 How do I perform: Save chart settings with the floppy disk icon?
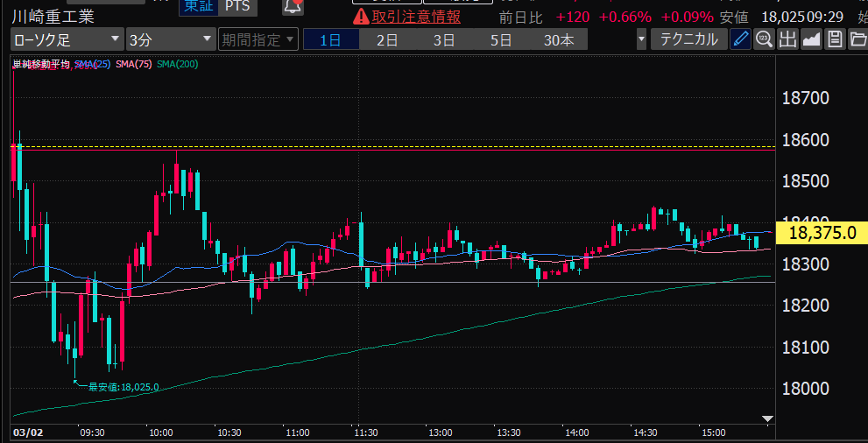click(835, 39)
